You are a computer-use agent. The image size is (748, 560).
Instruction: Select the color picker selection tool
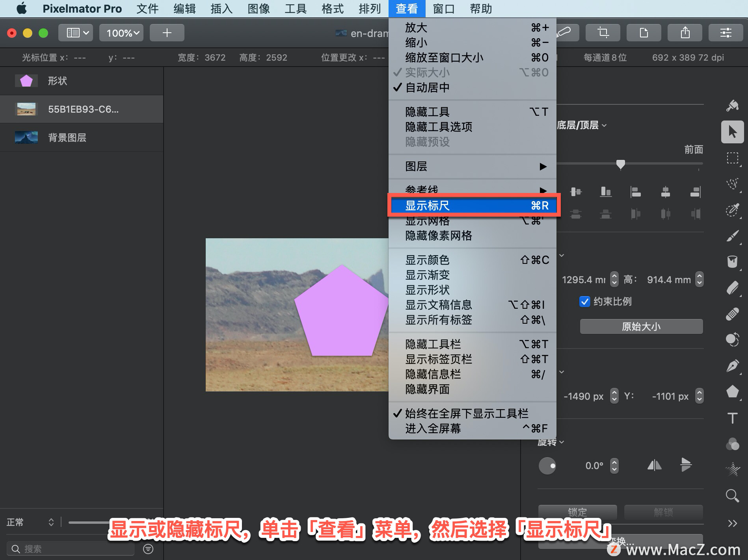click(732, 210)
